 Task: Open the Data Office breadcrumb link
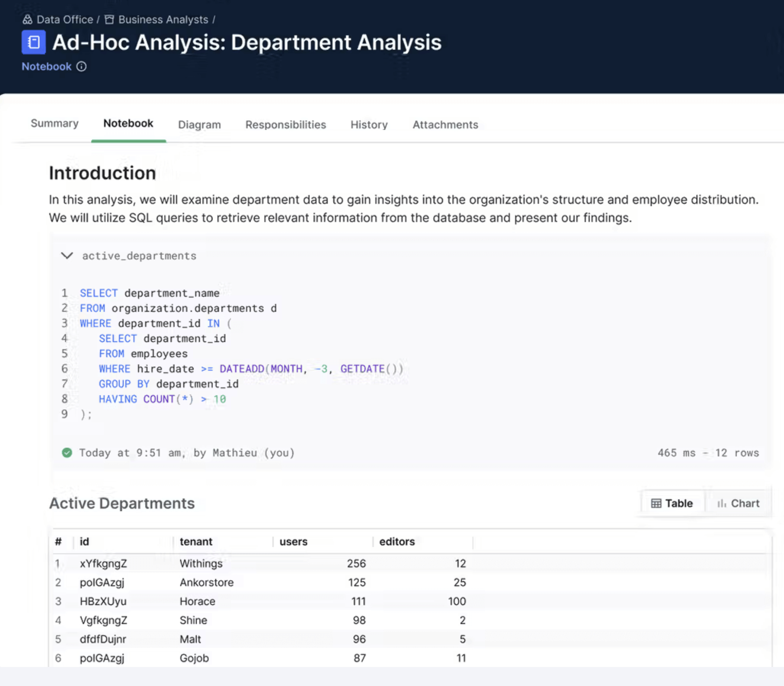64,19
